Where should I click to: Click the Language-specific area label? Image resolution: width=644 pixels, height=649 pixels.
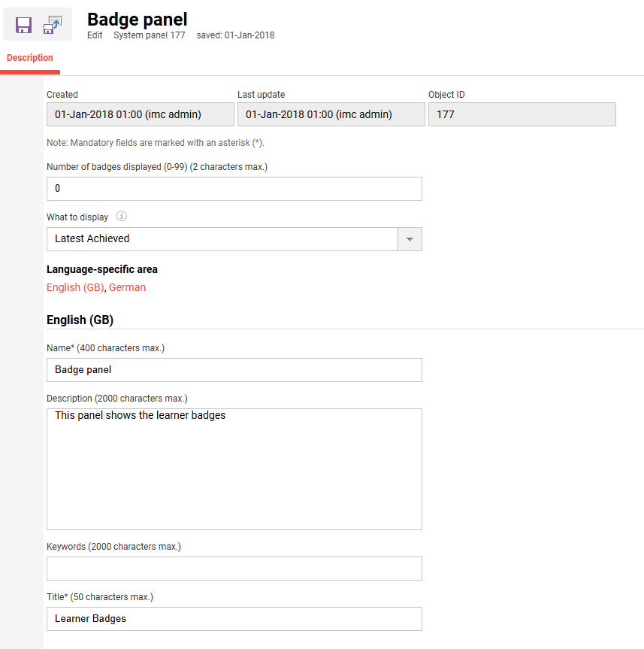102,269
